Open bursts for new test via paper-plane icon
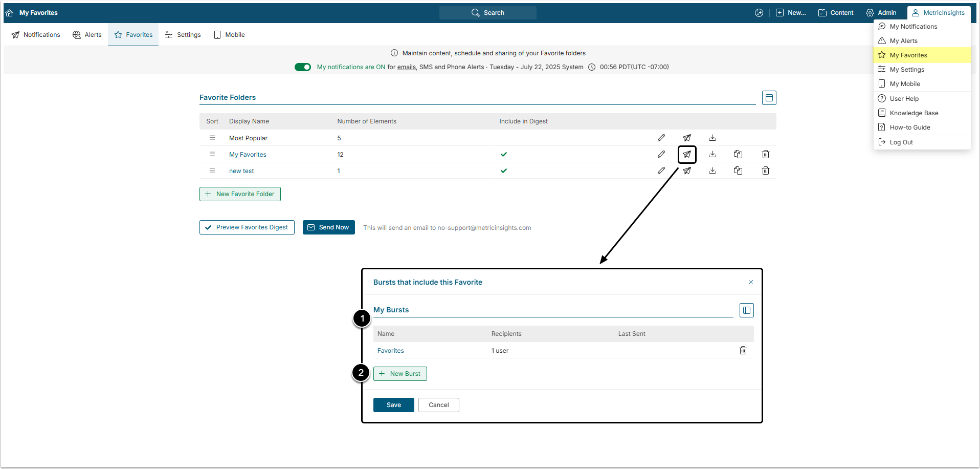 pyautogui.click(x=687, y=170)
